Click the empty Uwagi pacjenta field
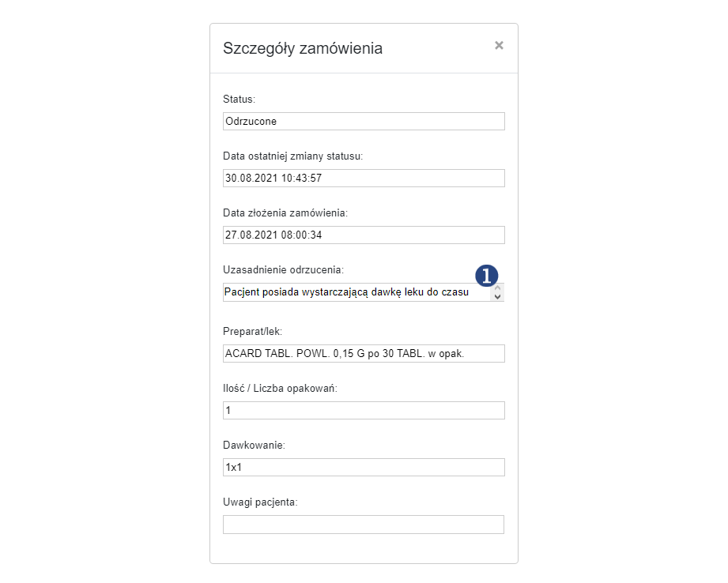The height and width of the screenshot is (583, 728). 364,525
